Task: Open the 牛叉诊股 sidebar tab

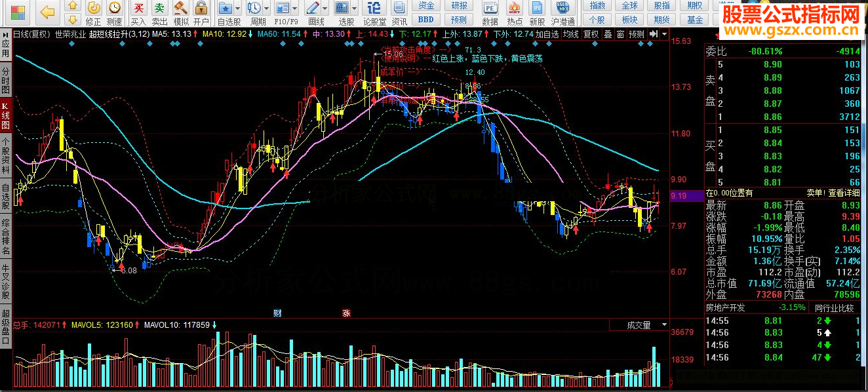Action: [x=5, y=281]
